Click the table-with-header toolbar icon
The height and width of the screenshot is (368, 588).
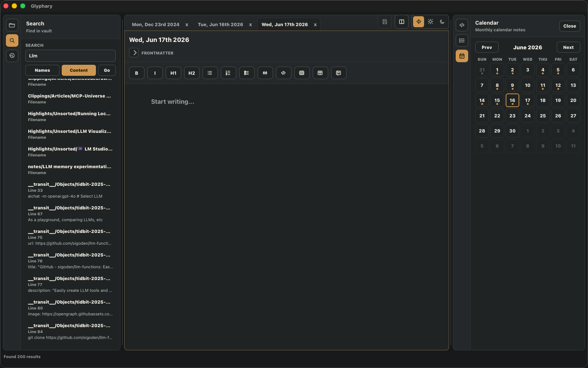tap(320, 73)
